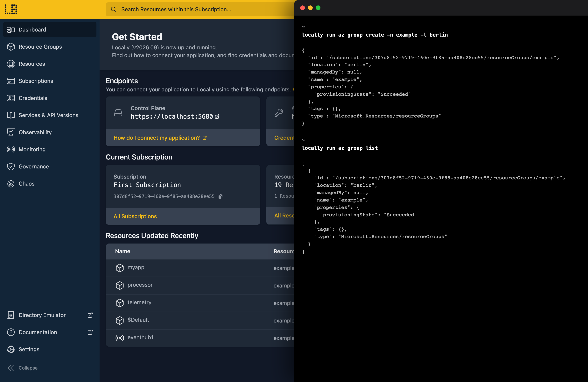Close the terminal window with the red button

(x=302, y=8)
